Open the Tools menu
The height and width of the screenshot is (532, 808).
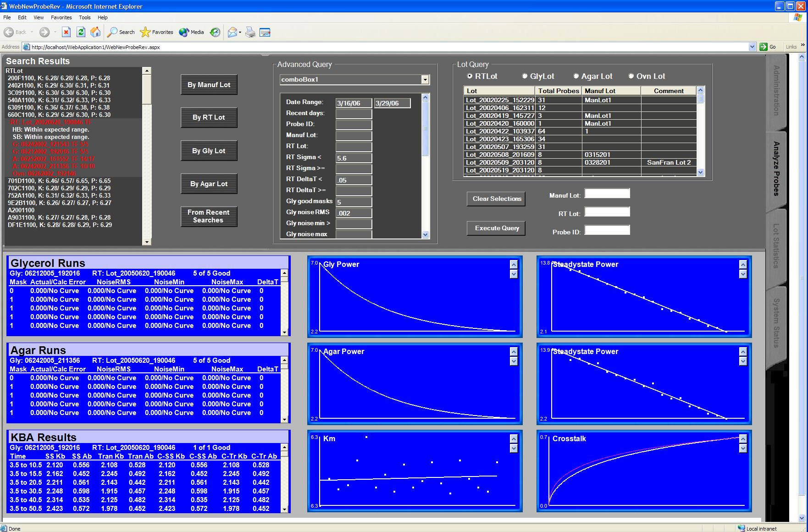coord(85,17)
